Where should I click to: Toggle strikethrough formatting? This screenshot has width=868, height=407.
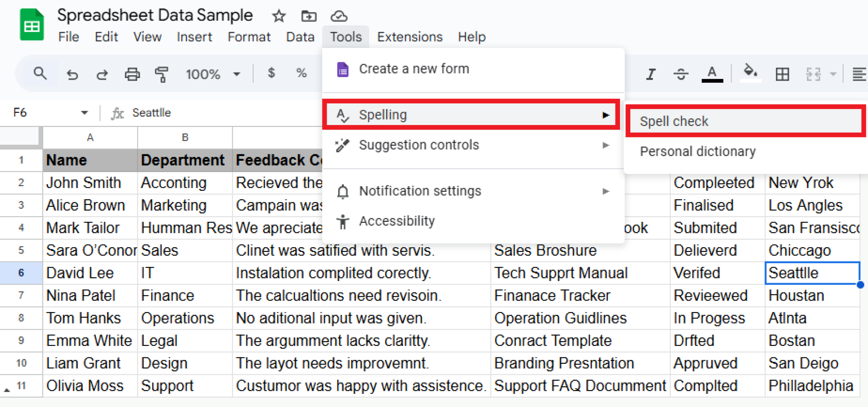pos(681,74)
